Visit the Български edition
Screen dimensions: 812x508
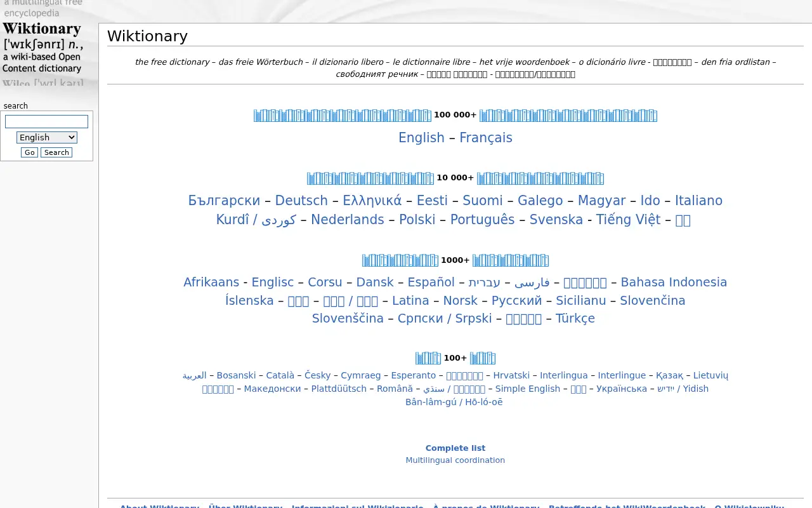[x=224, y=201]
